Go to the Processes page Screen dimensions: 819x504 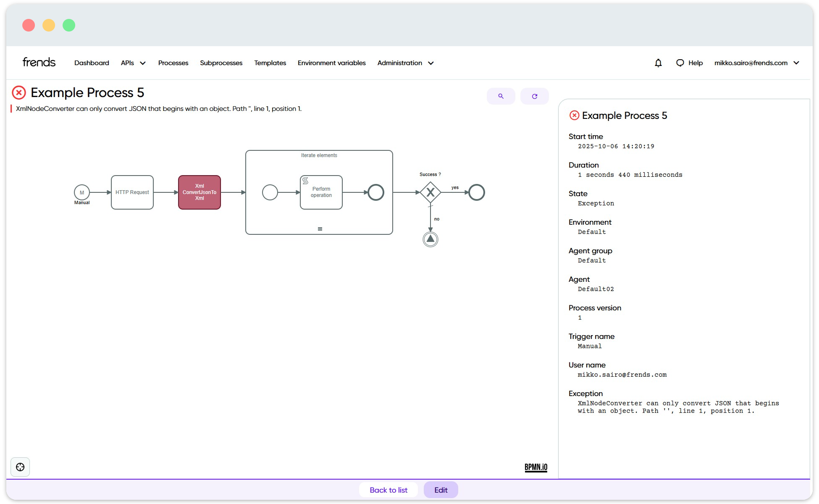173,63
